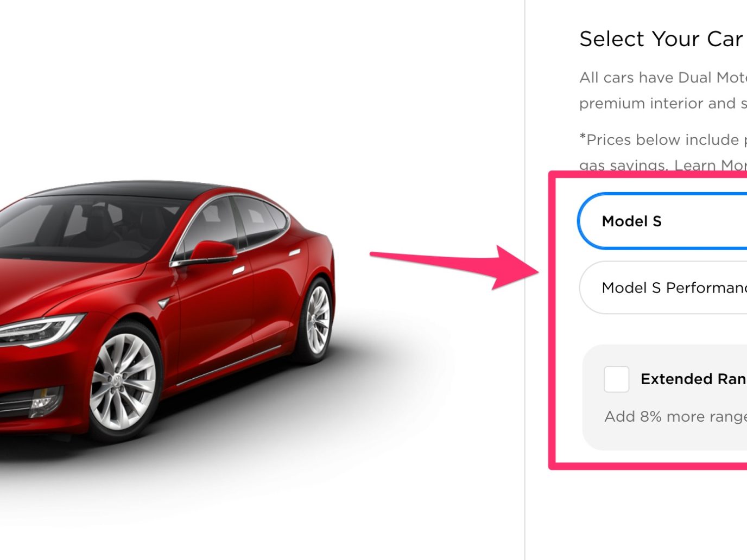Click the 'Add 8% more range' description

675,417
